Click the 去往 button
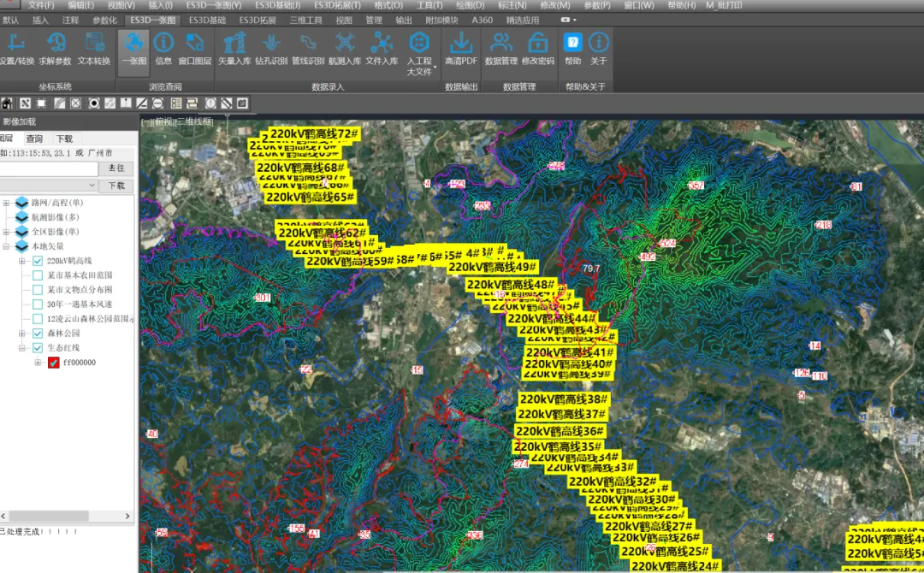 coord(116,168)
